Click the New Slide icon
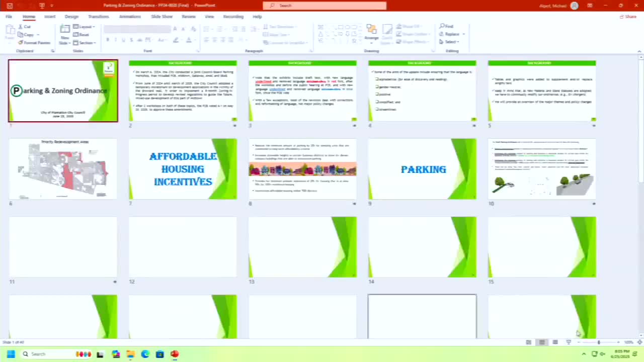The height and width of the screenshot is (362, 644). click(x=65, y=30)
